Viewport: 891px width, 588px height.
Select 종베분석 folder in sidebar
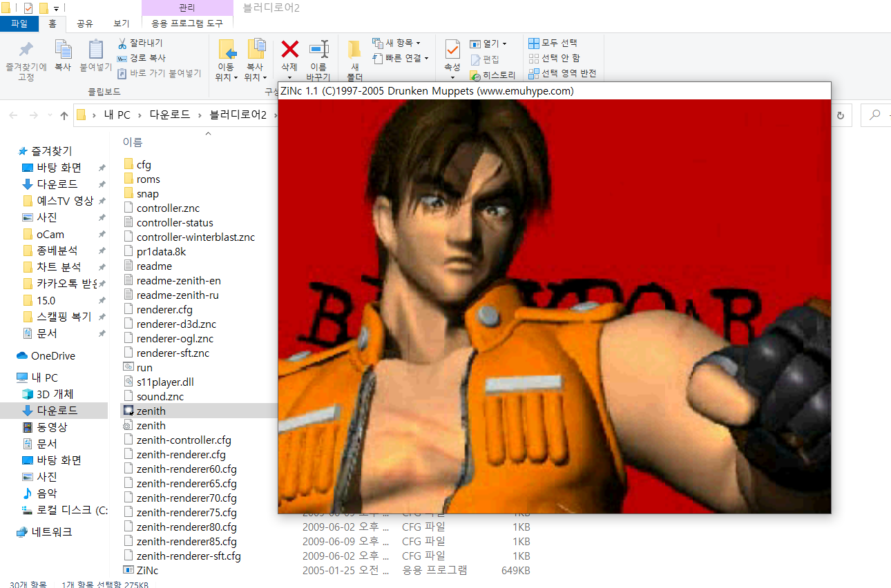point(57,251)
